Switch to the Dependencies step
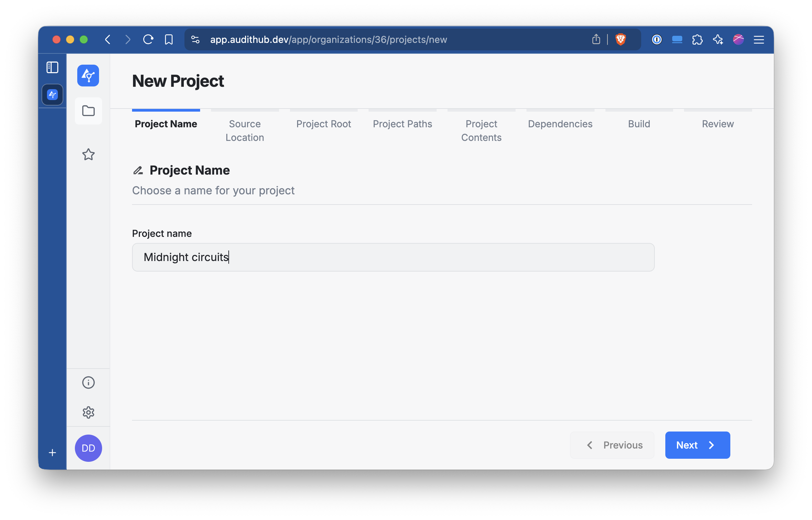This screenshot has width=812, height=520. [x=560, y=124]
